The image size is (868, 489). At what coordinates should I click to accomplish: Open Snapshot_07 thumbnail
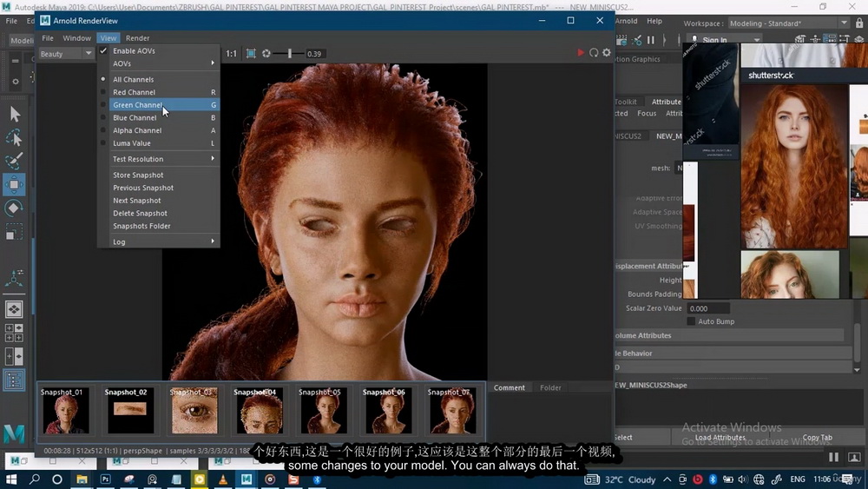[451, 410]
